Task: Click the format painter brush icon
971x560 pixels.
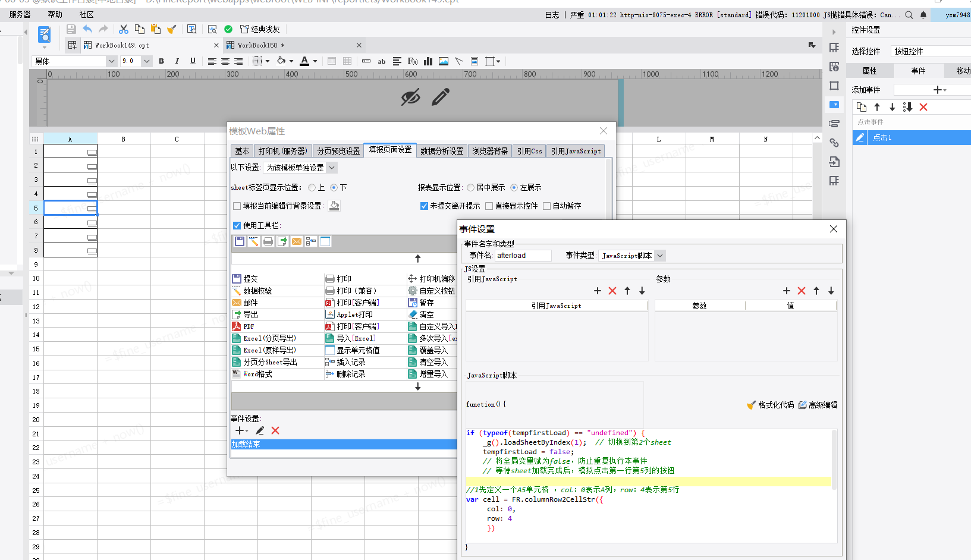Action: click(172, 29)
